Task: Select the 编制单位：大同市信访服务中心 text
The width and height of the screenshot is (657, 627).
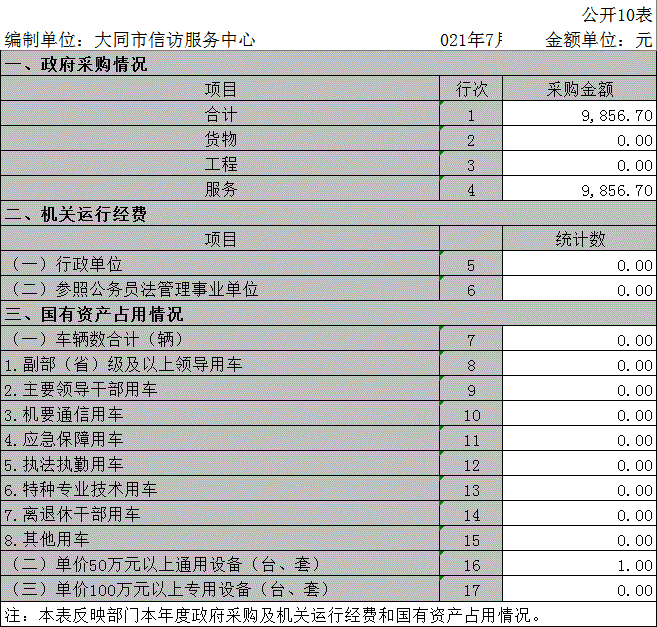Action: tap(130, 40)
